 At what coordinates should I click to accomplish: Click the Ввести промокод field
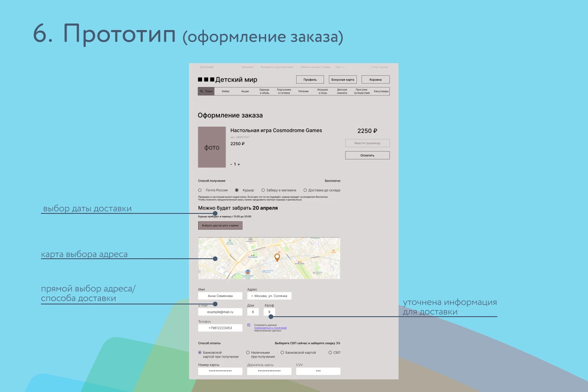(x=367, y=143)
